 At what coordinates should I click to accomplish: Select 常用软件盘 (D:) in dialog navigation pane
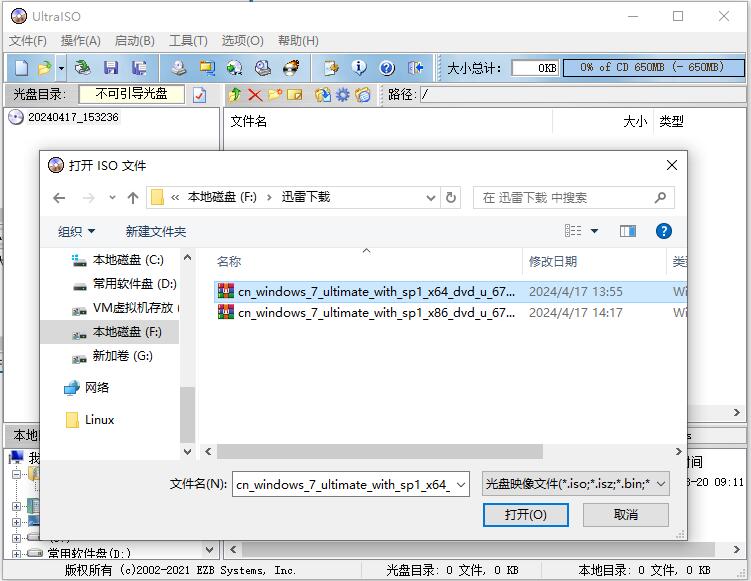coord(125,284)
